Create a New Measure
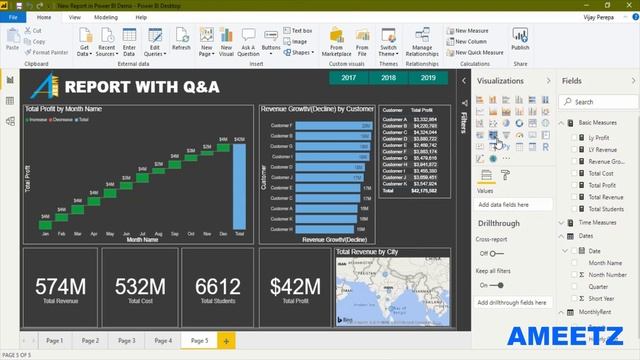640x360 pixels. 467,31
